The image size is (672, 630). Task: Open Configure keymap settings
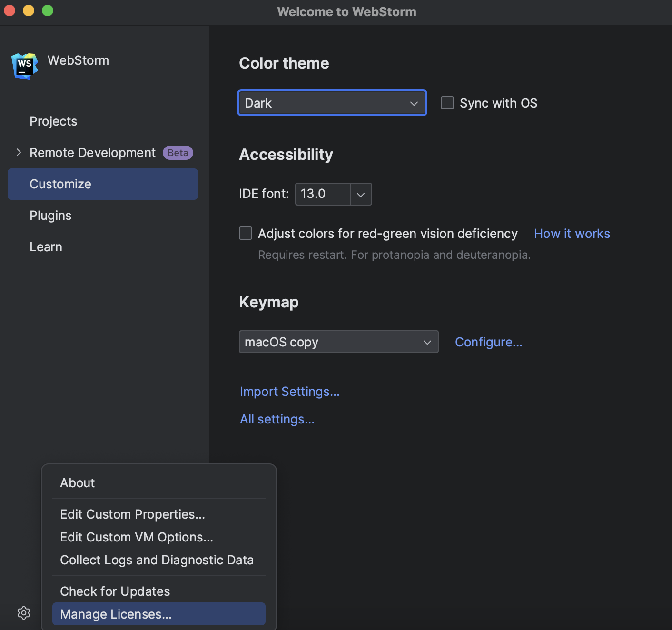click(x=488, y=342)
